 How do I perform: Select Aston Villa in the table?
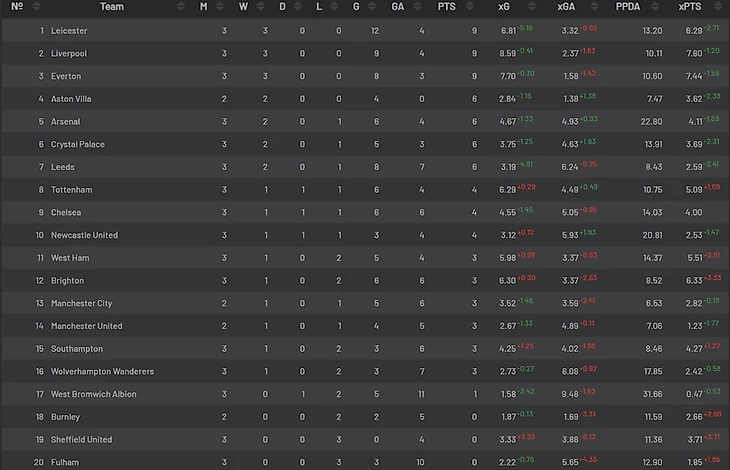(72, 99)
